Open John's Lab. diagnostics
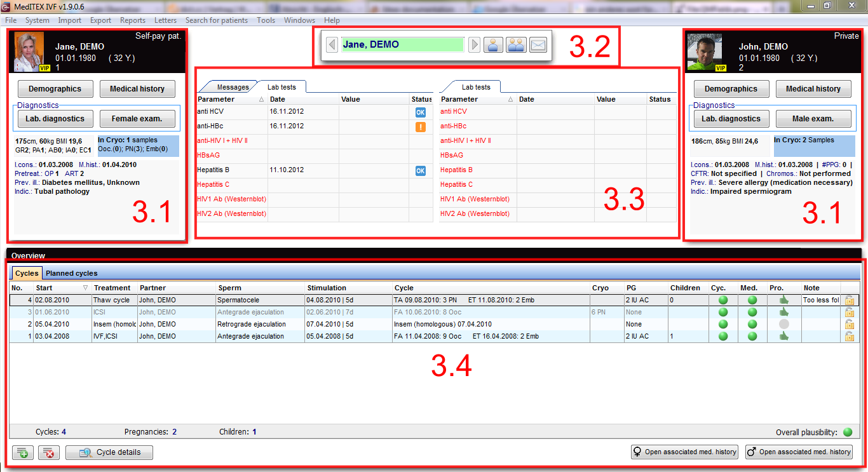Screen dimensions: 868x472 coord(731,119)
